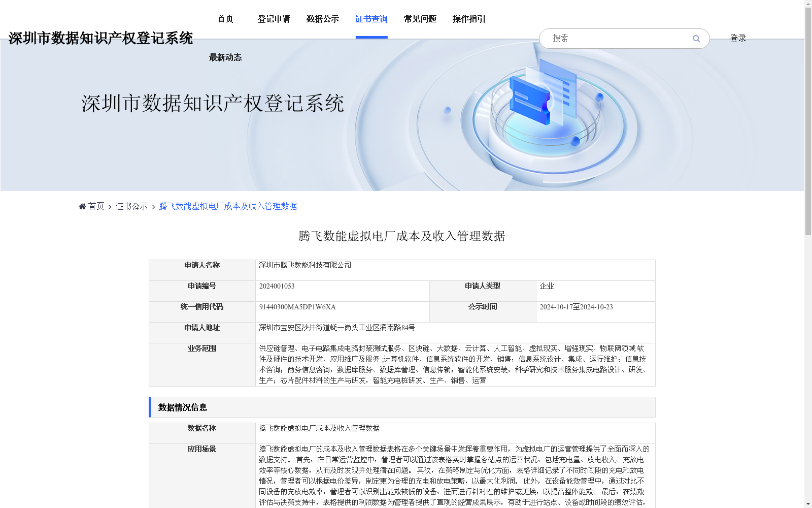Click the 应用场景 description paragraph
This screenshot has height=508, width=812.
(454, 476)
